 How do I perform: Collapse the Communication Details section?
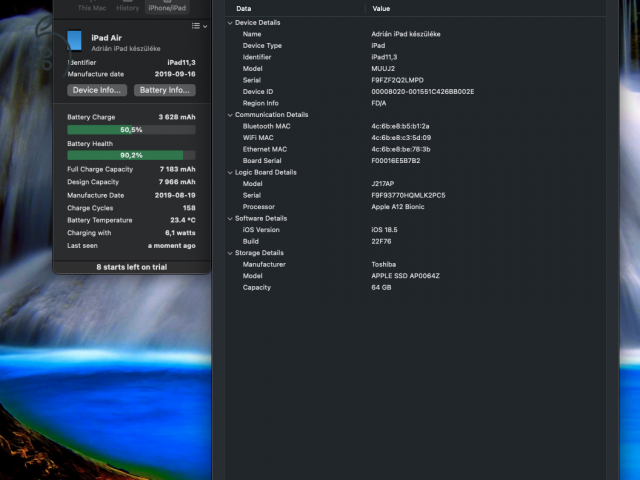pos(230,115)
